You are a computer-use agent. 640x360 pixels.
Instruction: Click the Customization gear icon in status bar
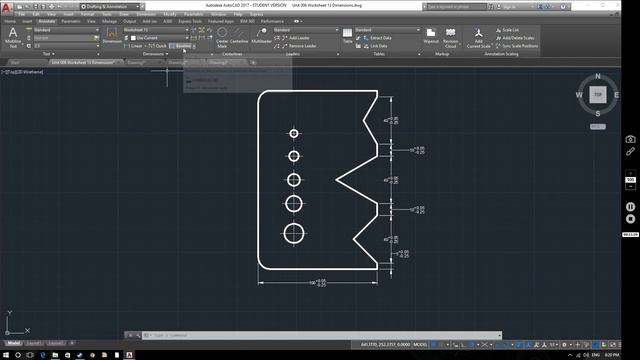tap(564, 345)
